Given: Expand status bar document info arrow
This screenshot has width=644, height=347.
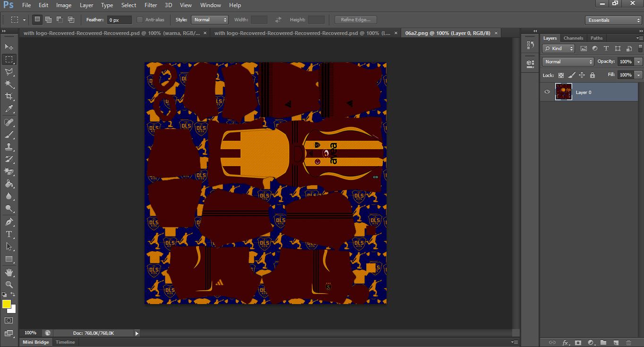Looking at the screenshot, I should pos(137,333).
